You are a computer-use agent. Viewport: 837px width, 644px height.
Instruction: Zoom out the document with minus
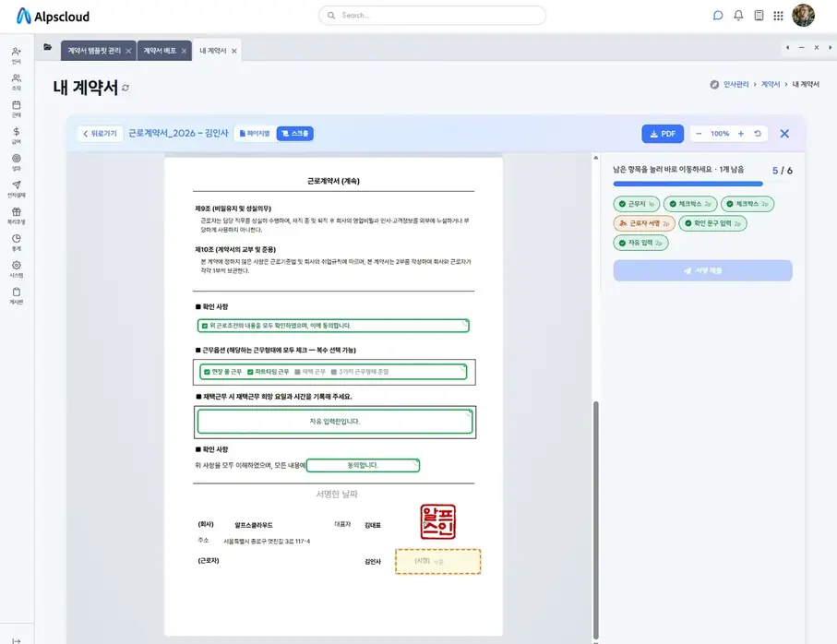(x=699, y=134)
